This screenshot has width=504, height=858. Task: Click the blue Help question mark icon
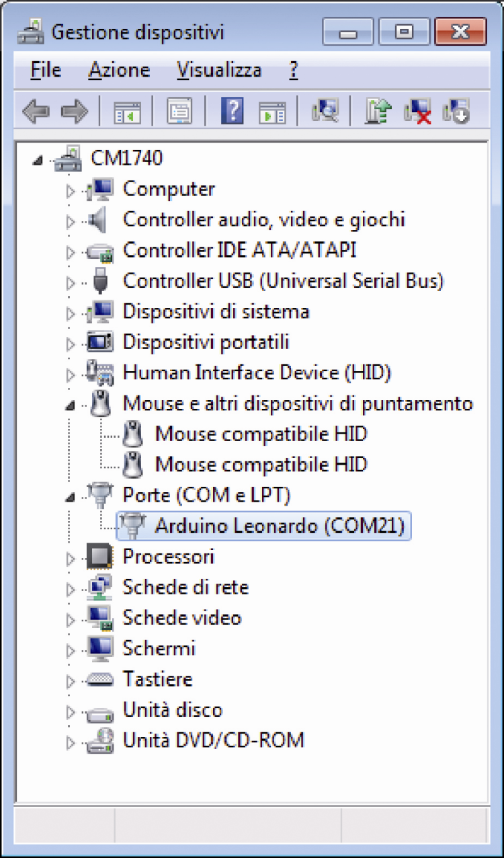pos(232,111)
